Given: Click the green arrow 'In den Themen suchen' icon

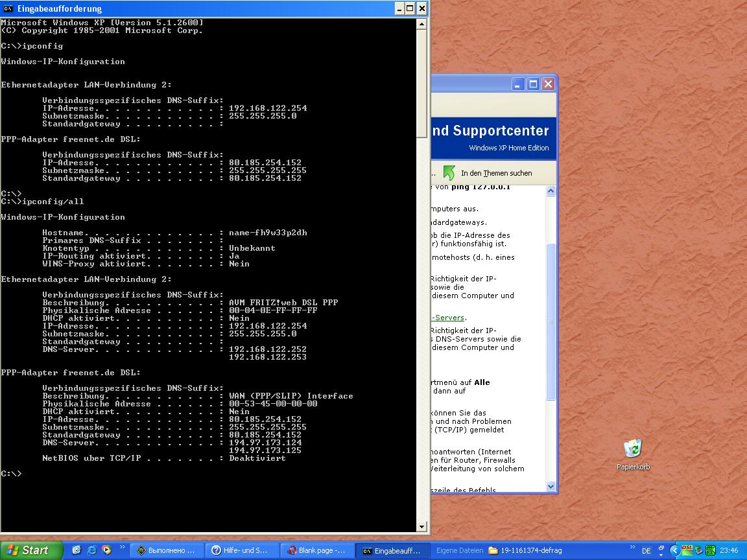Looking at the screenshot, I should pyautogui.click(x=449, y=173).
